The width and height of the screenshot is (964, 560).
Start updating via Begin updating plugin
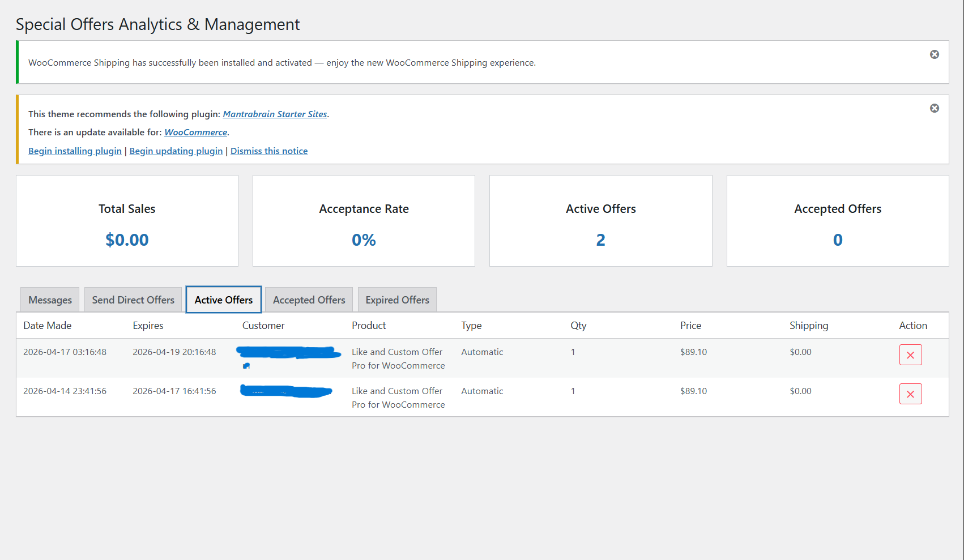tap(176, 151)
